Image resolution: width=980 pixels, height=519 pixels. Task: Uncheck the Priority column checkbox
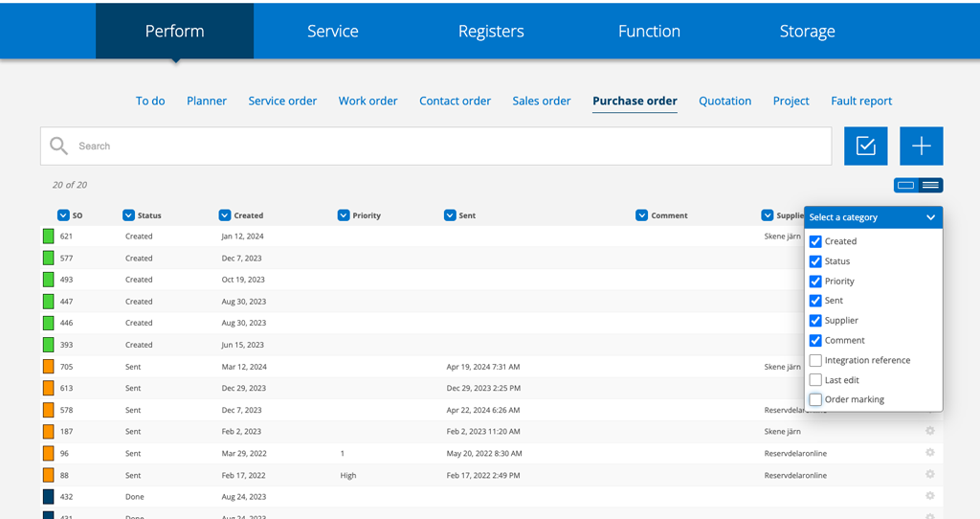(815, 282)
